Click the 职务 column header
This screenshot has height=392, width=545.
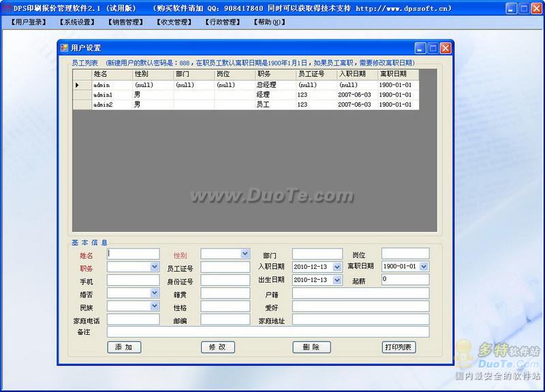275,74
